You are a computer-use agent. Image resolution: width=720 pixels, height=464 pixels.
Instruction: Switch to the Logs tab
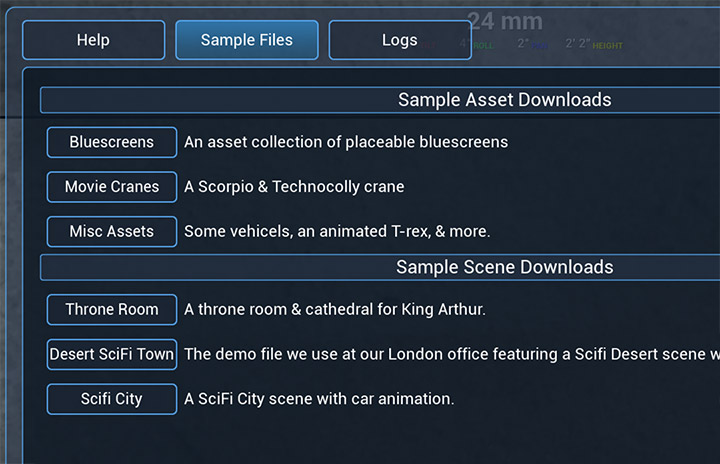(400, 40)
